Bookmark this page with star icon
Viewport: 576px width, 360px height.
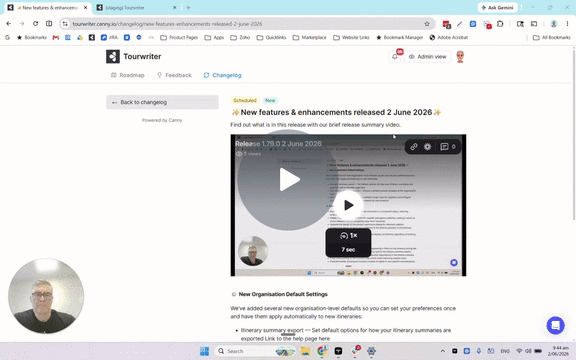pyautogui.click(x=427, y=24)
